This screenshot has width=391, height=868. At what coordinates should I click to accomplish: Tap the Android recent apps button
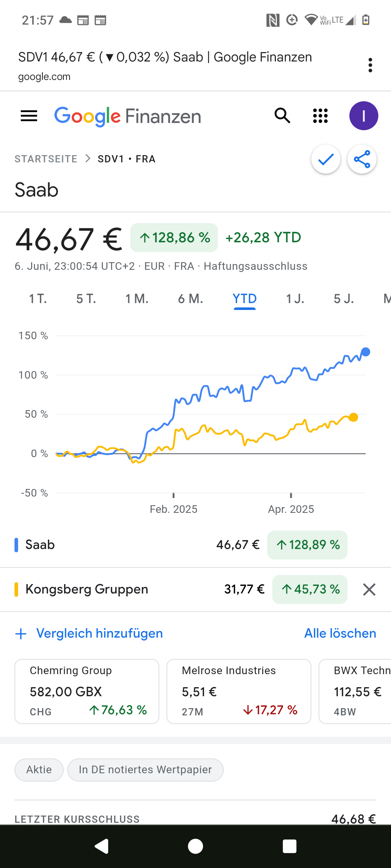pos(290,846)
